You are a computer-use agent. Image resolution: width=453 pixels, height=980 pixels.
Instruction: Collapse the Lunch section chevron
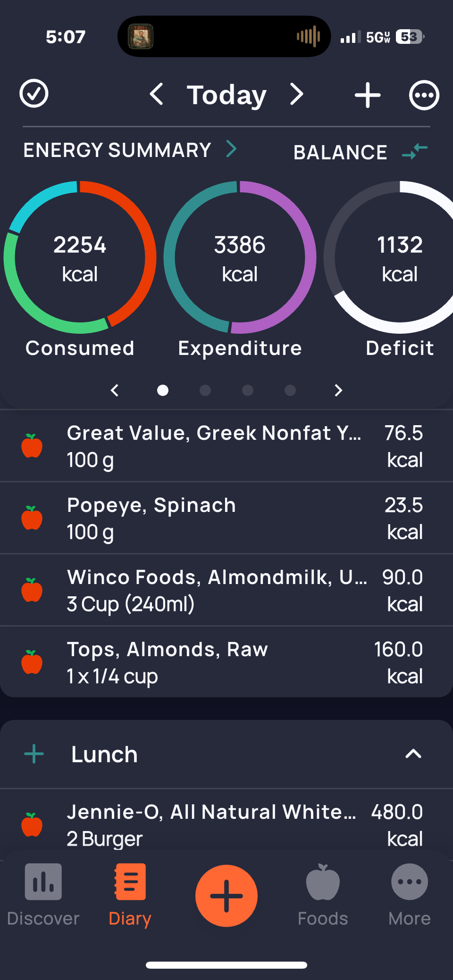pyautogui.click(x=413, y=754)
